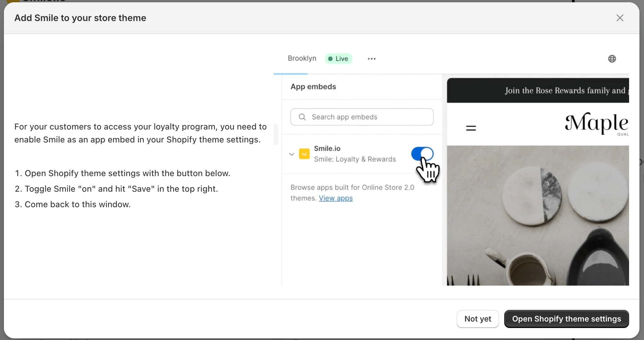Image resolution: width=644 pixels, height=340 pixels.
Task: Click the magnifier icon in app embeds search
Action: pyautogui.click(x=302, y=117)
